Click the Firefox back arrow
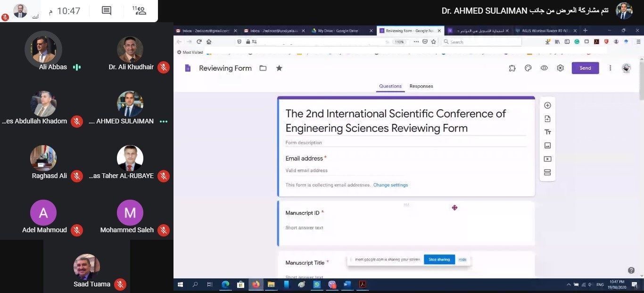The width and height of the screenshot is (644, 293). coord(179,41)
